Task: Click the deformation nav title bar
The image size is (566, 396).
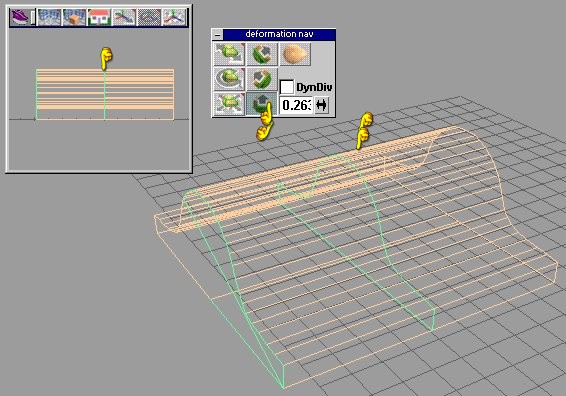Action: pos(279,34)
